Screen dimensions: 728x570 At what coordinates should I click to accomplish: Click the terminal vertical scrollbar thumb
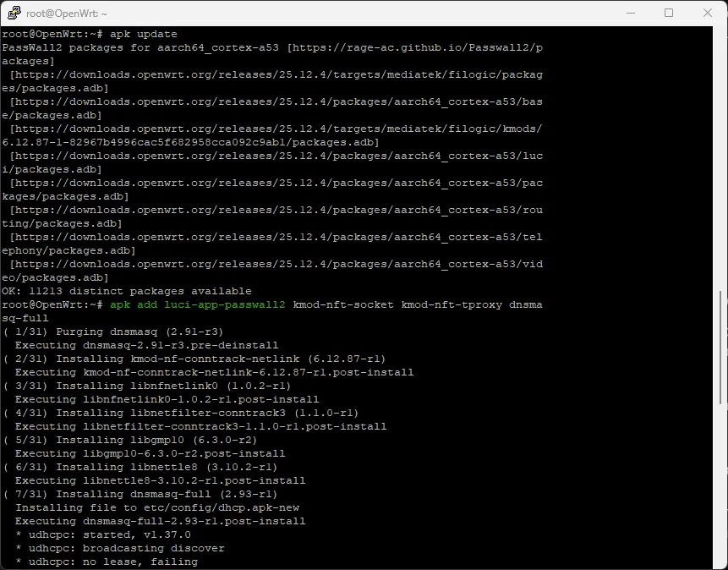(720, 347)
